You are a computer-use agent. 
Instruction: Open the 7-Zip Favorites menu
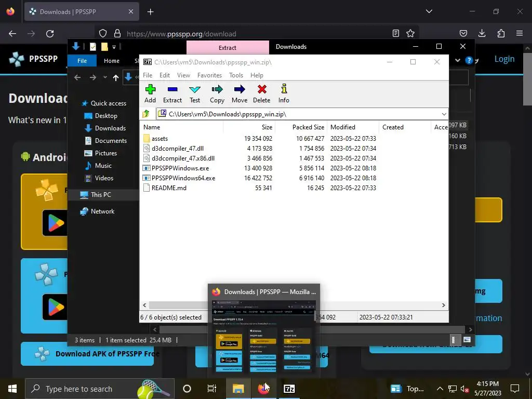(210, 75)
